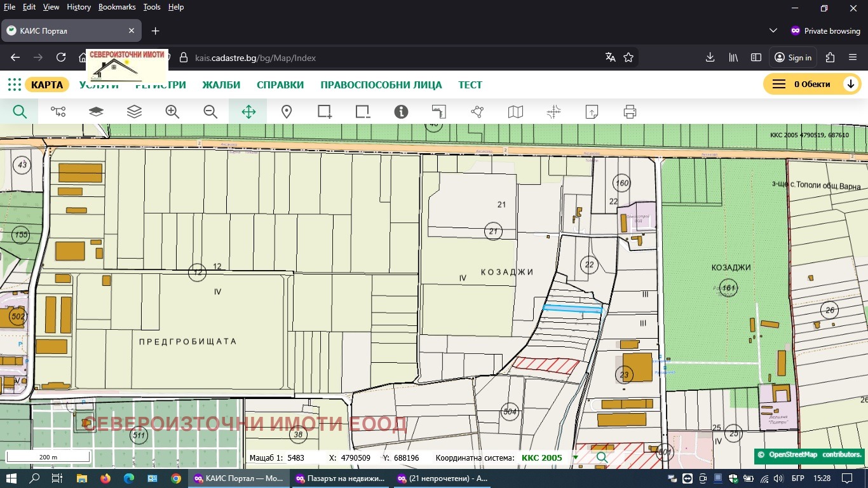This screenshot has width=868, height=488.
Task: Click Sign in button in Firefox
Action: tap(793, 58)
